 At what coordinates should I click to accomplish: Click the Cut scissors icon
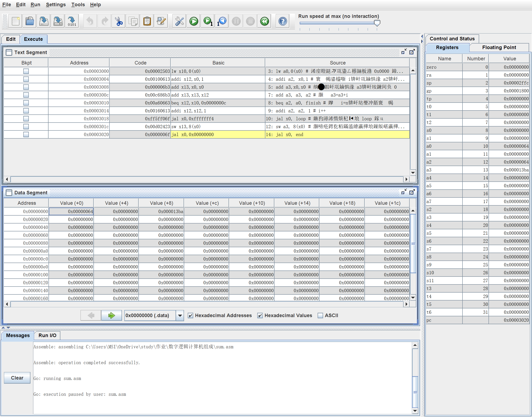[119, 21]
